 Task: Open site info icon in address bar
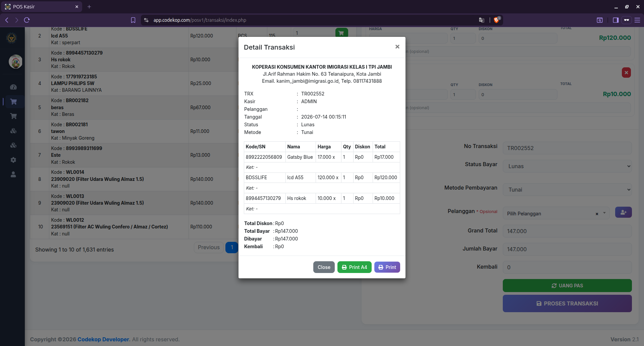tap(146, 20)
